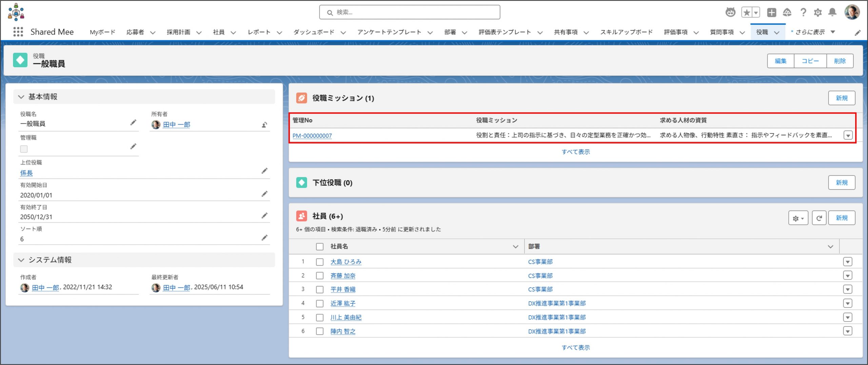The image size is (868, 365).
Task: Click the change owner icon beside 田中 一郎
Action: pos(264,125)
